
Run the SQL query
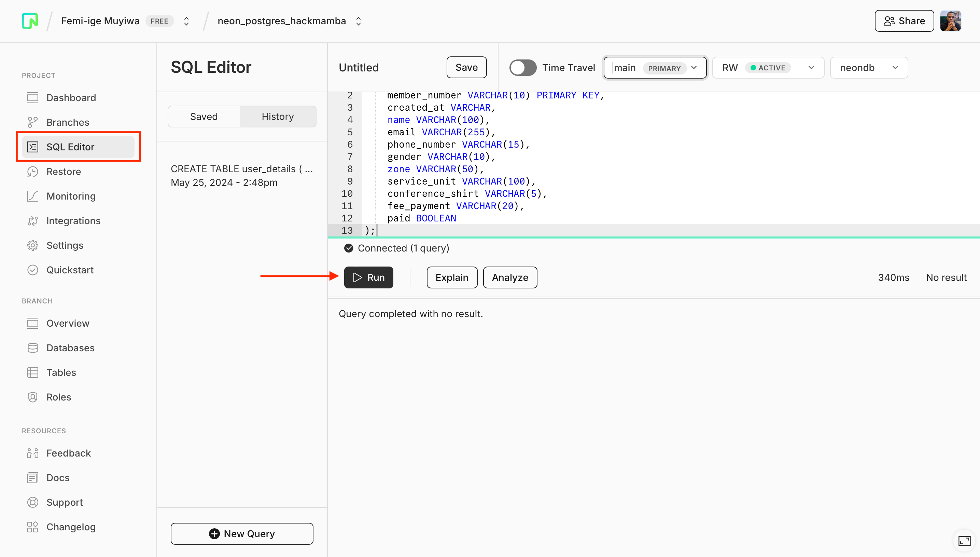(368, 277)
